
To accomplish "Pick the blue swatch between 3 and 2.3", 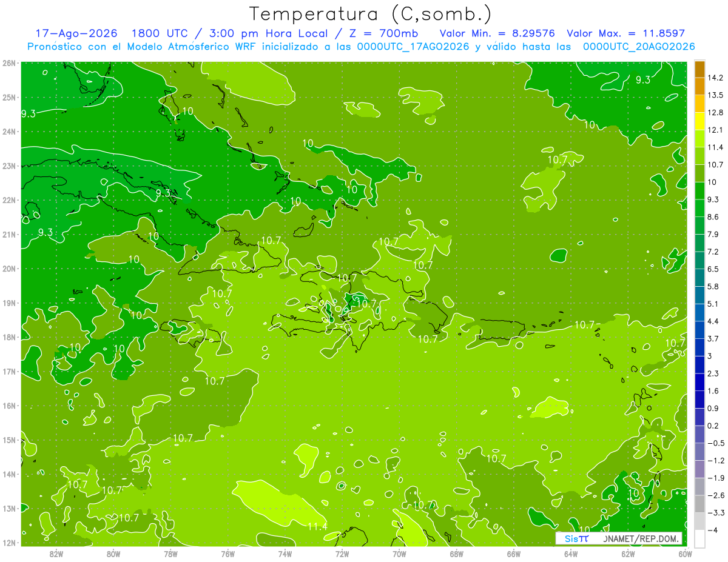I will [699, 364].
